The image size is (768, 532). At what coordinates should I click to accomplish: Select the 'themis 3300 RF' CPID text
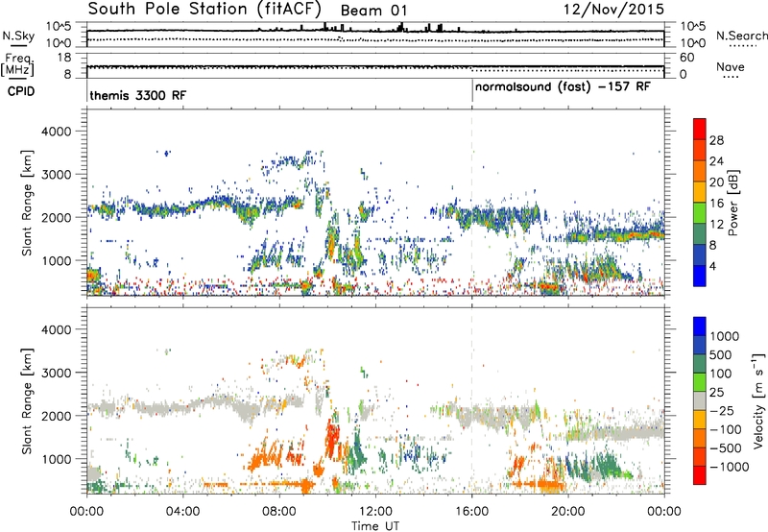click(138, 95)
